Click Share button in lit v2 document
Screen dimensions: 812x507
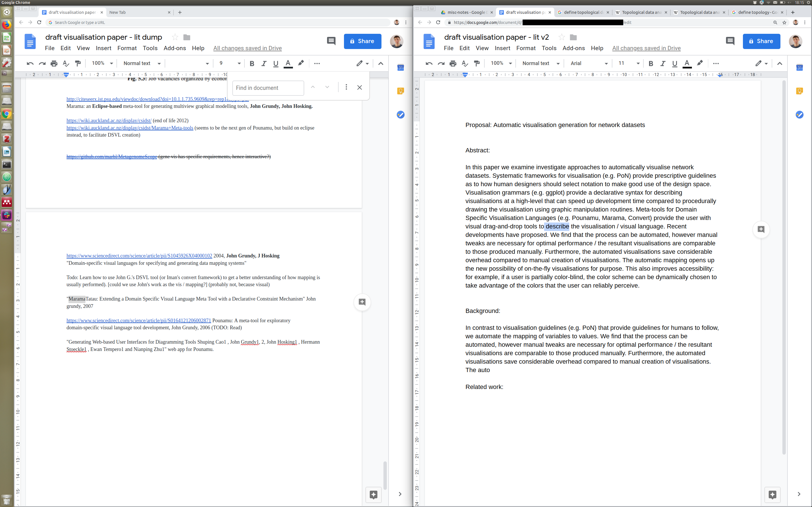761,41
